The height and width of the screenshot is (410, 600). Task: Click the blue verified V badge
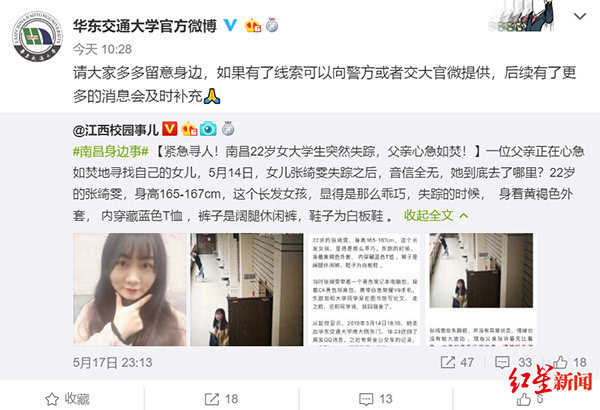pos(230,25)
